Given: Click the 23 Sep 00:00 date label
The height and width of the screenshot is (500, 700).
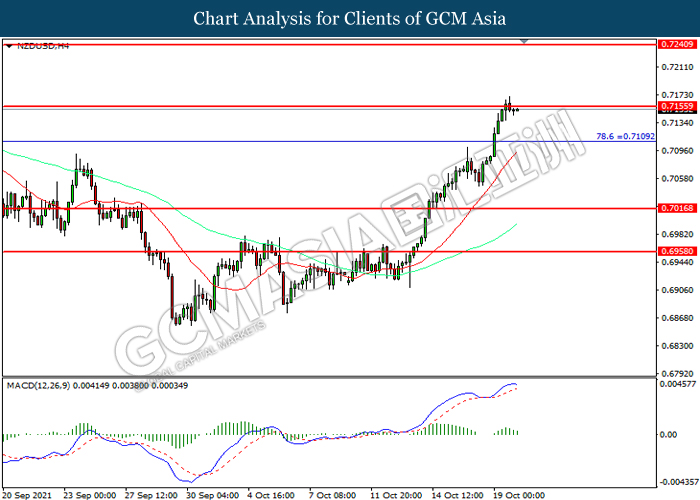Looking at the screenshot, I should (89, 496).
